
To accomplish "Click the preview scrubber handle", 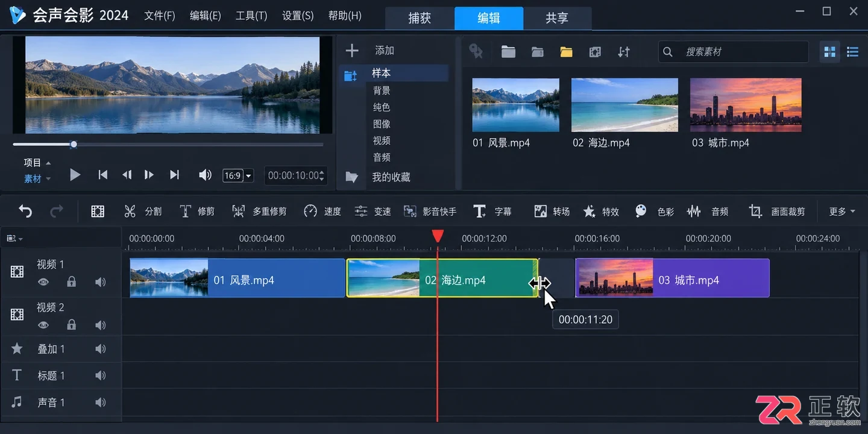I will pos(74,144).
